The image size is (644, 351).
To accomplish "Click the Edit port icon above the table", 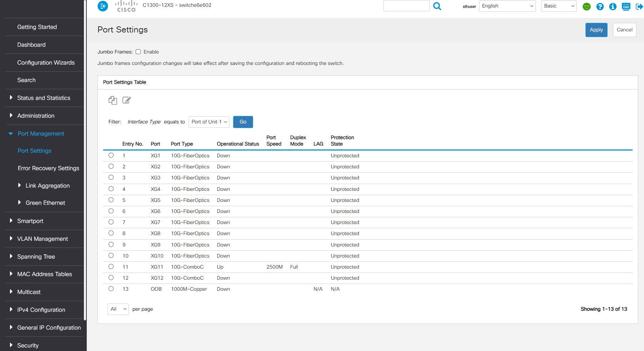I will [126, 100].
